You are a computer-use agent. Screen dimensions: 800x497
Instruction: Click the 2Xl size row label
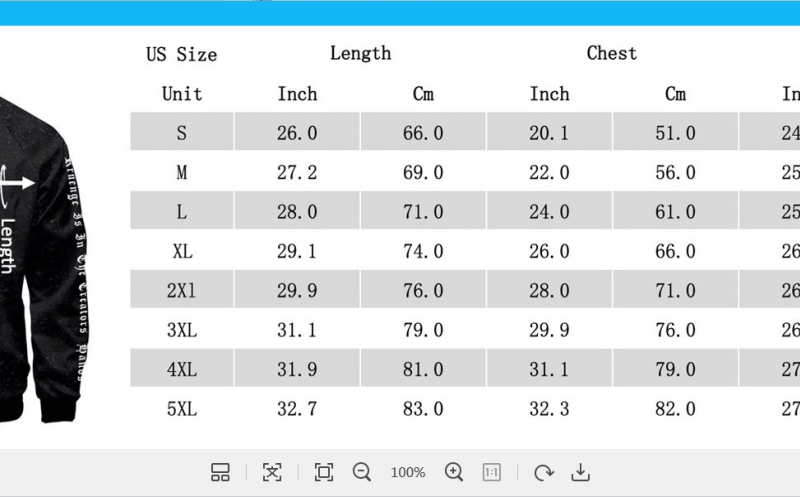pyautogui.click(x=182, y=290)
